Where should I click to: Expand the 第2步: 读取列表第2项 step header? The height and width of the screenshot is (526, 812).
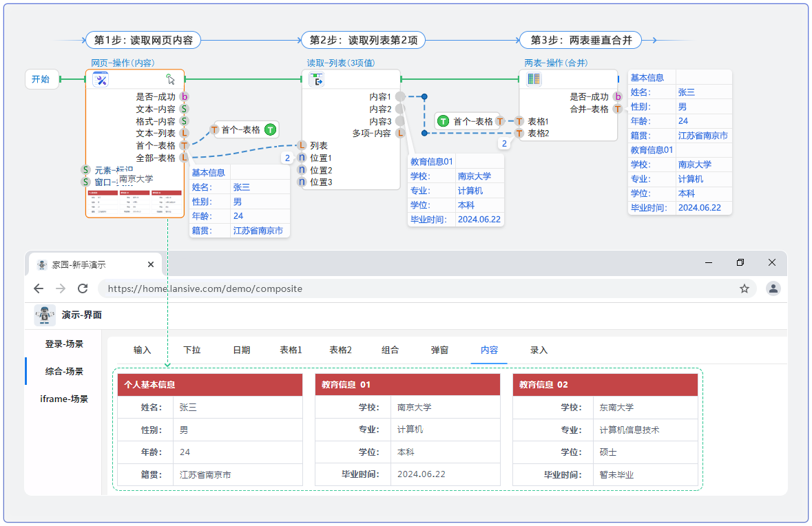coord(363,39)
